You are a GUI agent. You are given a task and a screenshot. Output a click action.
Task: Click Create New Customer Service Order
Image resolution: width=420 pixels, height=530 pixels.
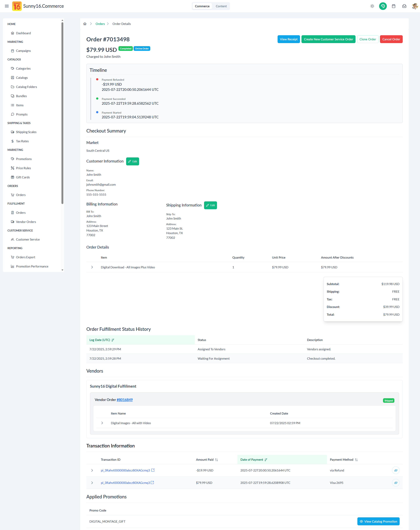(x=328, y=39)
